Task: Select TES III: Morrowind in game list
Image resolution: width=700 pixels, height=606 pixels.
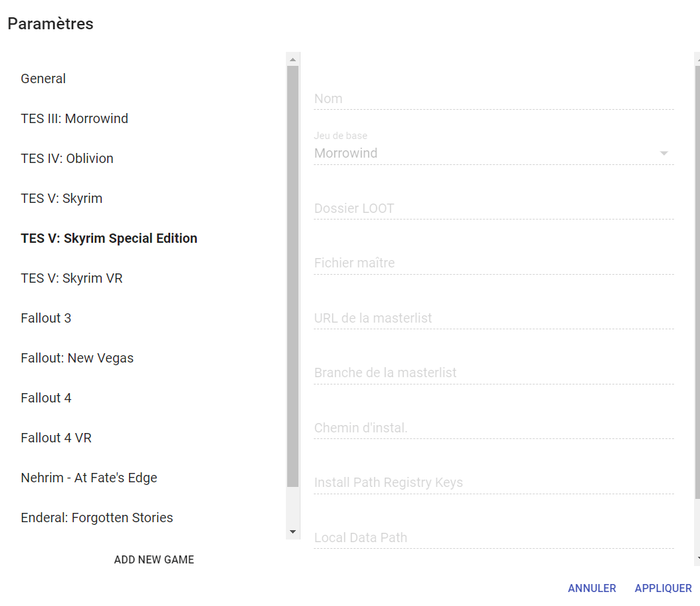Action: coord(74,118)
